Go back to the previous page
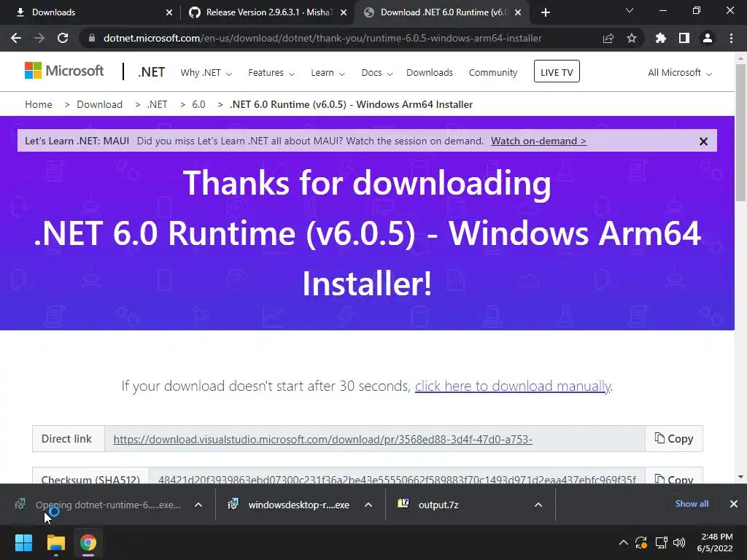The image size is (747, 560). (16, 38)
